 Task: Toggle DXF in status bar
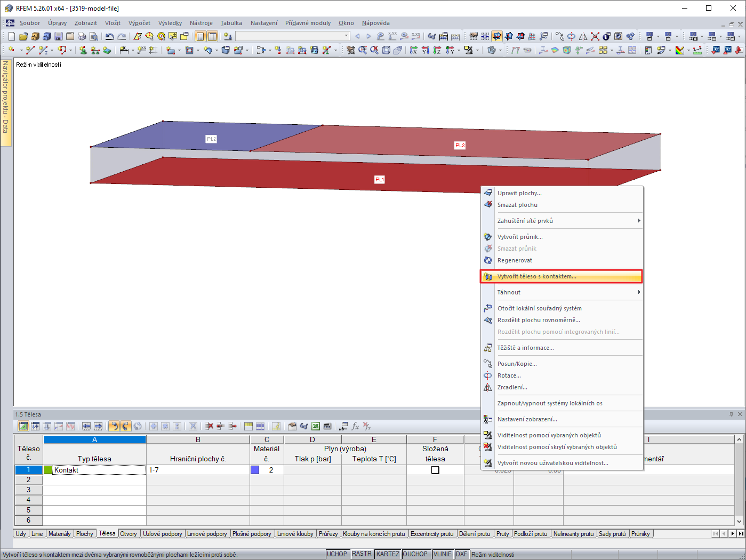462,554
